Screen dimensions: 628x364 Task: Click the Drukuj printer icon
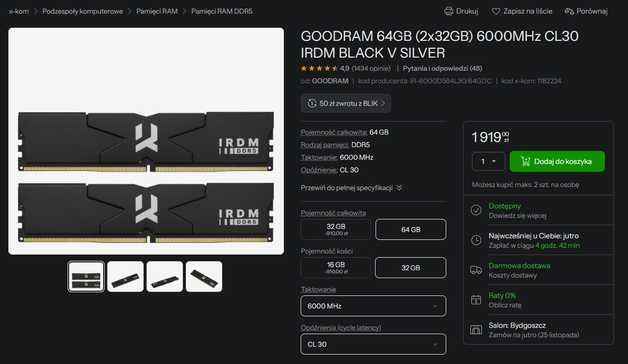coord(449,10)
